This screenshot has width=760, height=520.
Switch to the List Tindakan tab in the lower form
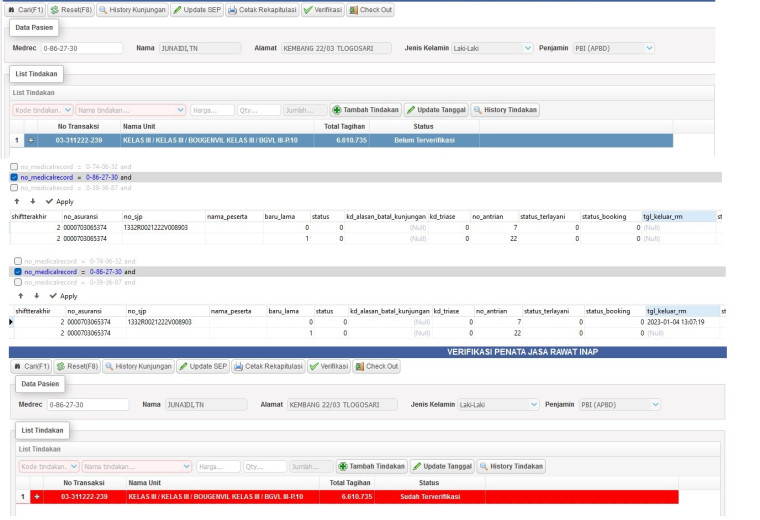[x=42, y=430]
